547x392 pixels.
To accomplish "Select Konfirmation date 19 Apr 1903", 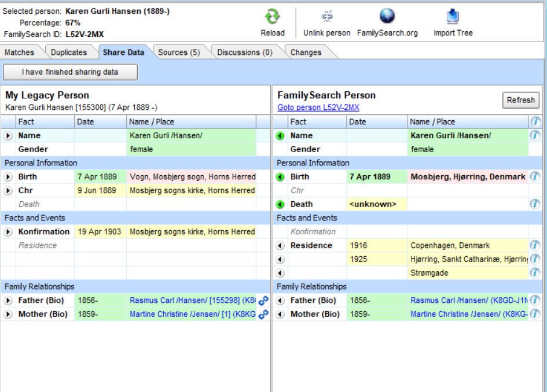I will [101, 232].
